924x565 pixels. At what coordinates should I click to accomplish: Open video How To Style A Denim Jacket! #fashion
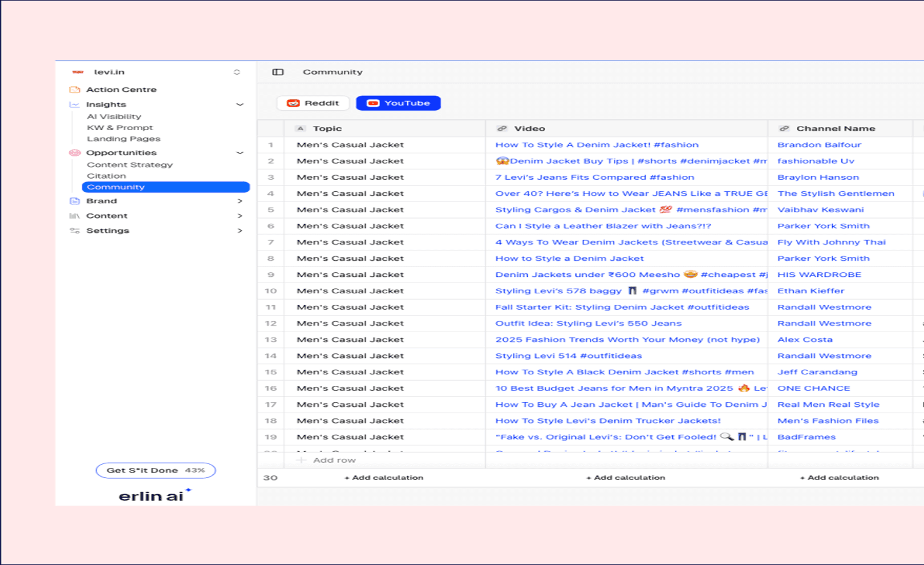pyautogui.click(x=597, y=145)
